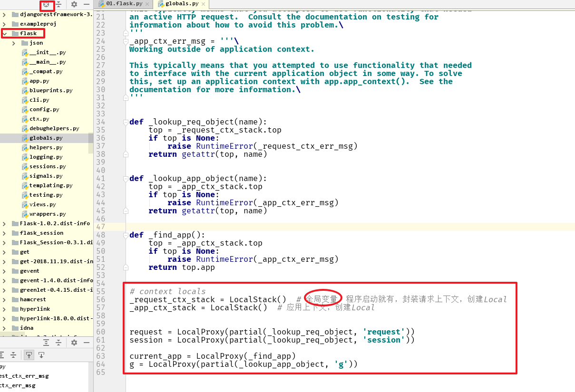
Task: Toggle Autoscroll from Source in Structure panel
Action: point(41,355)
